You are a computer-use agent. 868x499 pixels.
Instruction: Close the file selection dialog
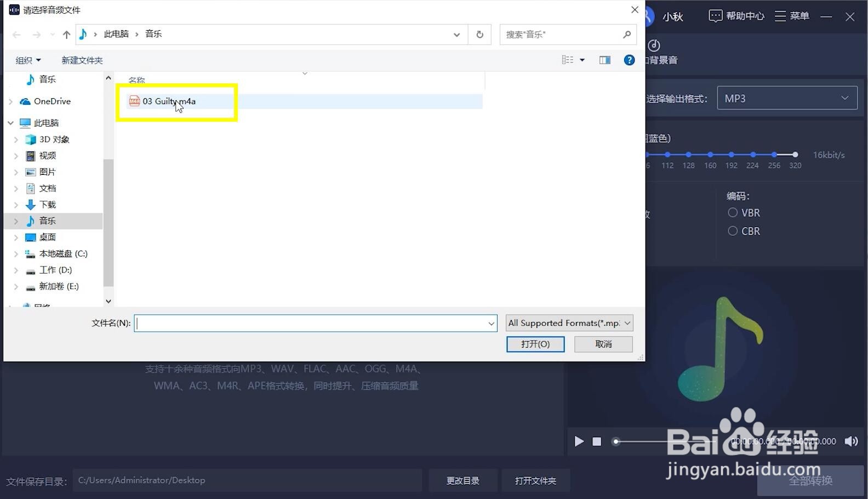[x=635, y=10]
